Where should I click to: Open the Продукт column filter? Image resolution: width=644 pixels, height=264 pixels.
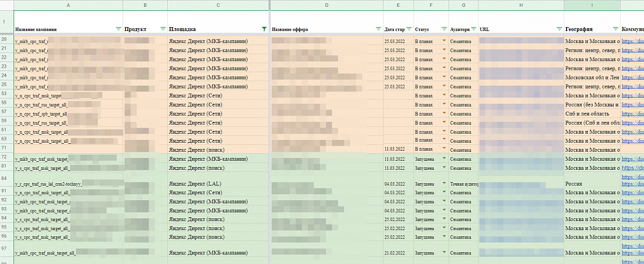point(163,29)
